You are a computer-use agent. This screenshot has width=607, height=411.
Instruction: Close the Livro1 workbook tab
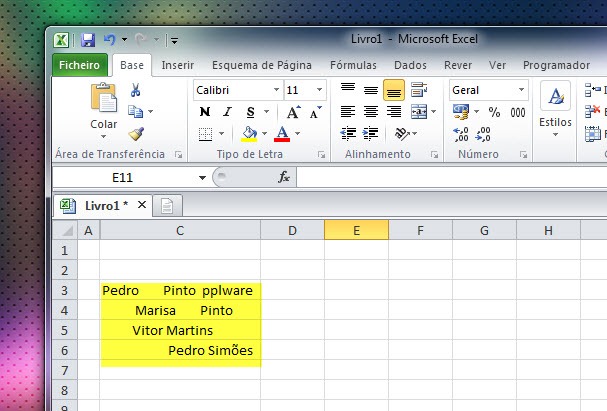click(x=142, y=205)
